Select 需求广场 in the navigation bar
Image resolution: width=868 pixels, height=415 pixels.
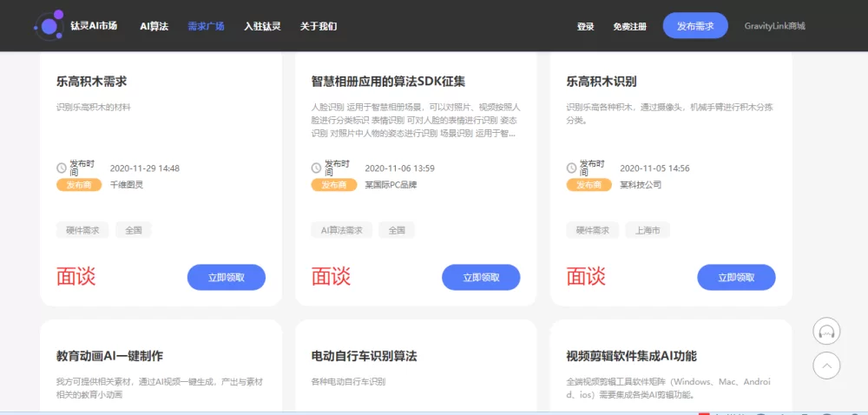click(206, 26)
